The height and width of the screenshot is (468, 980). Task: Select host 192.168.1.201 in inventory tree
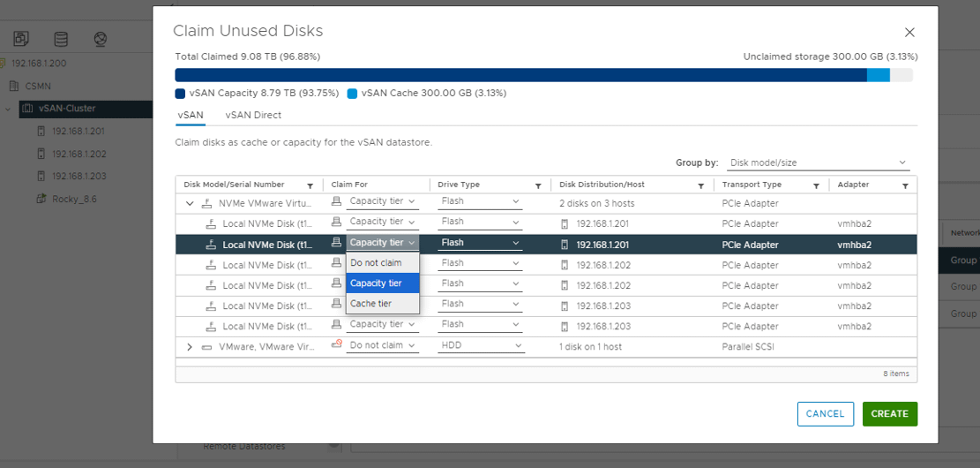pyautogui.click(x=79, y=132)
